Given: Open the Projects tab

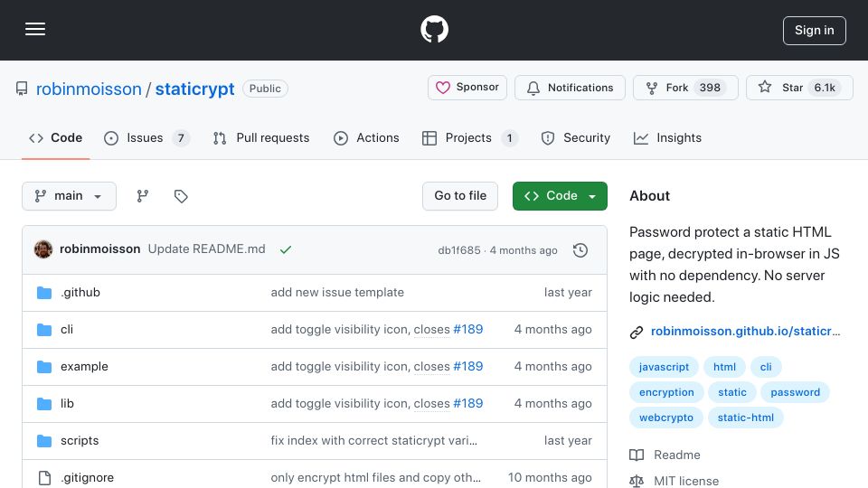Looking at the screenshot, I should click(x=470, y=137).
